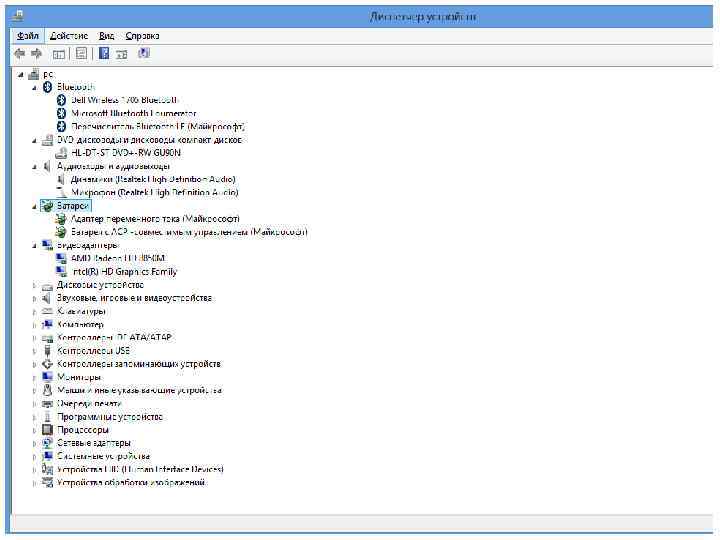Image resolution: width=720 pixels, height=540 pixels.
Task: Toggle the Show/Hide Console Tree toolbar icon
Action: point(58,54)
